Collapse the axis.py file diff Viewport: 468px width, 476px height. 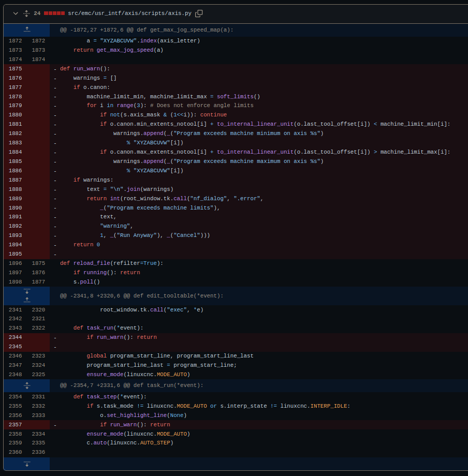coord(16,13)
